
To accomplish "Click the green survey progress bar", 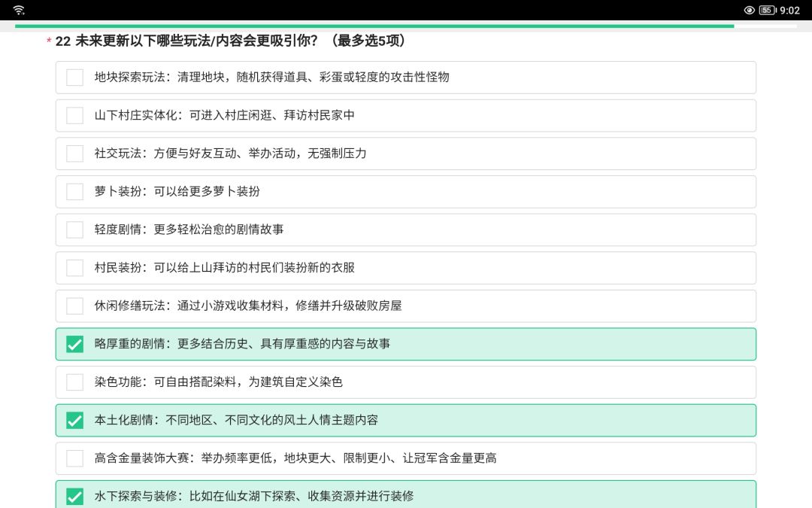I will (374, 26).
